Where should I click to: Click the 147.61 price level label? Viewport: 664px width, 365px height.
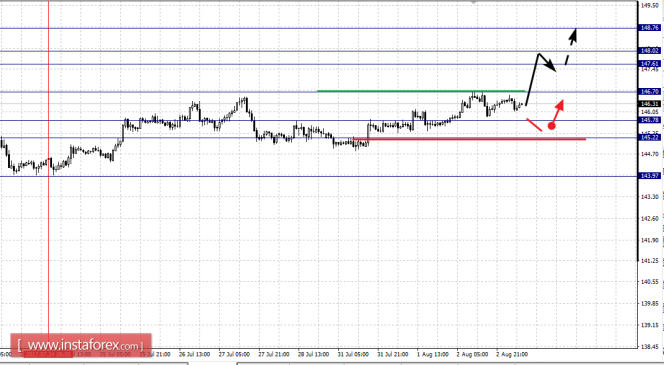(x=650, y=64)
